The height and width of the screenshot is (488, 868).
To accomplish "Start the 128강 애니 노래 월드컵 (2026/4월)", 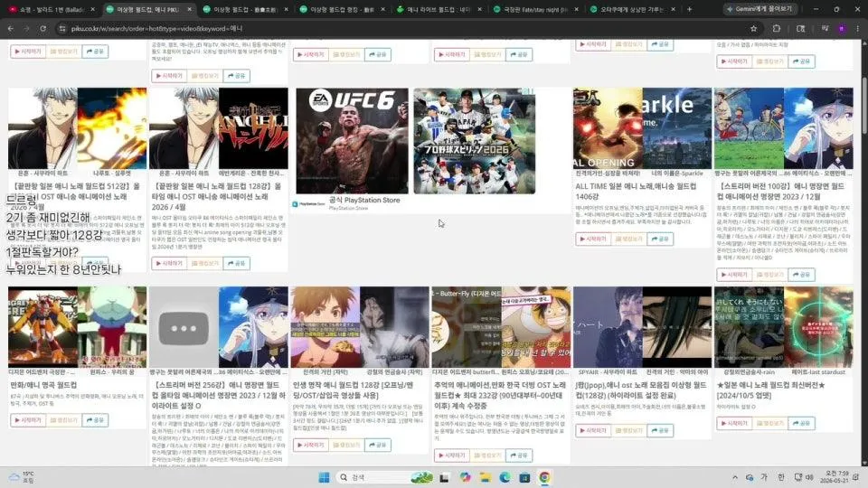I will pyautogui.click(x=169, y=263).
